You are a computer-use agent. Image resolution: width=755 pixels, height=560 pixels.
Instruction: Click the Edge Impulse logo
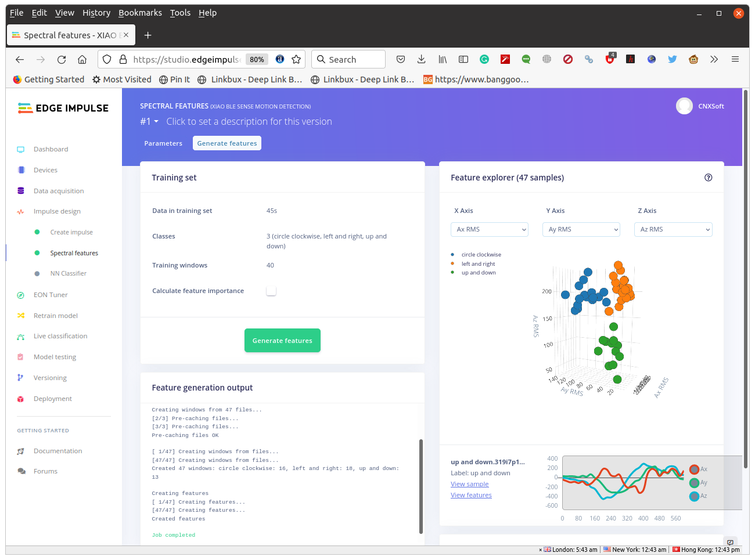63,108
